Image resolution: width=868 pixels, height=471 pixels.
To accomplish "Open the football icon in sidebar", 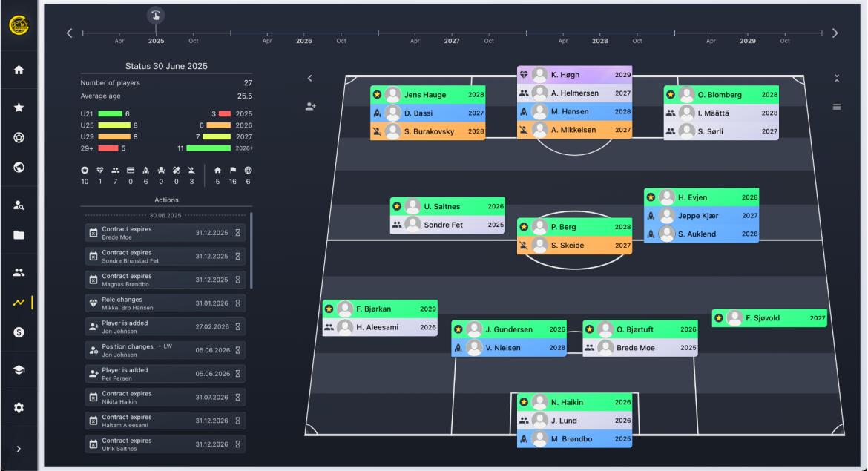I will (x=19, y=137).
